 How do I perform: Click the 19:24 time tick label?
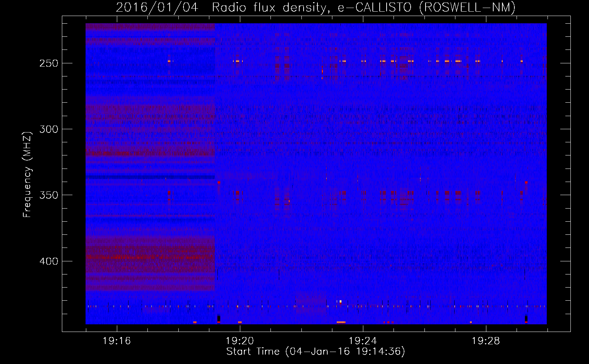click(363, 341)
